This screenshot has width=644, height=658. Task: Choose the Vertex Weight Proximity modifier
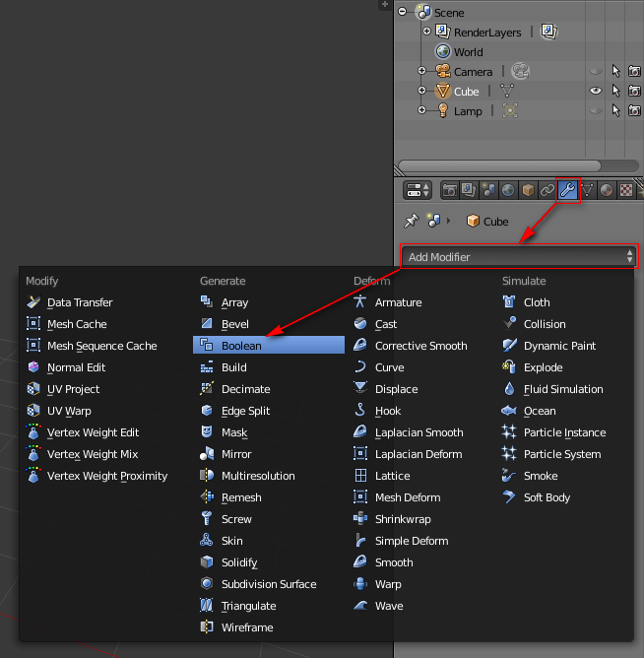coord(105,476)
